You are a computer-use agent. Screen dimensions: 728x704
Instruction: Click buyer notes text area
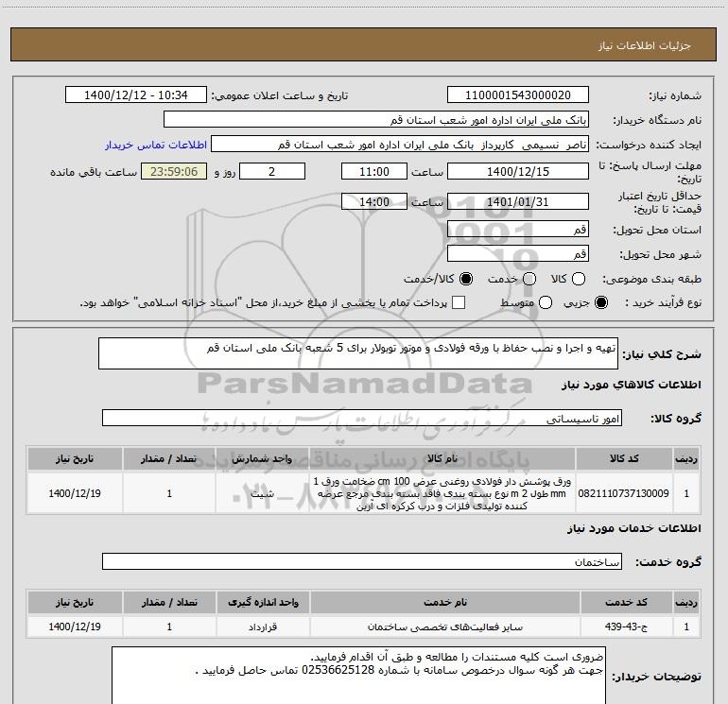[358, 676]
